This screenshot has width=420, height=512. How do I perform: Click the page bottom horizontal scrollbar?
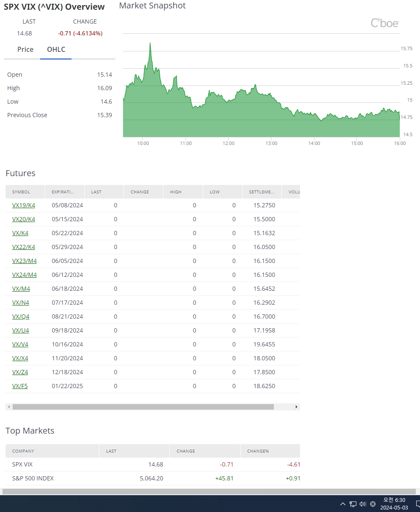tap(210, 491)
